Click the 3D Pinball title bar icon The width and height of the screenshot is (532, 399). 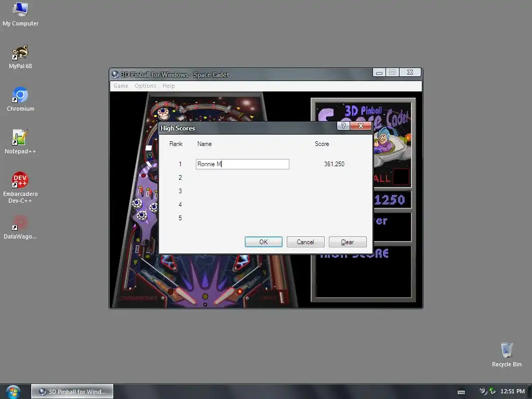(115, 74)
